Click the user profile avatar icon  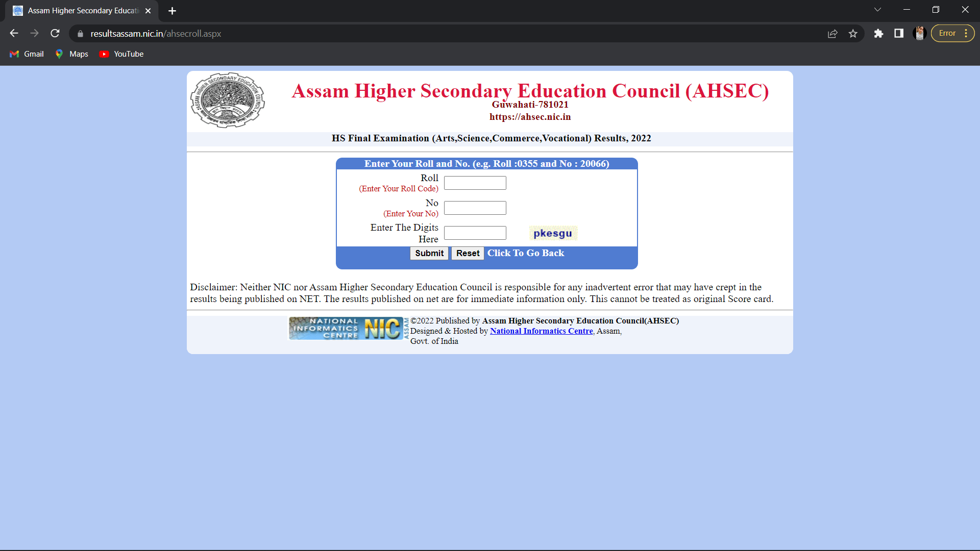[x=920, y=33]
